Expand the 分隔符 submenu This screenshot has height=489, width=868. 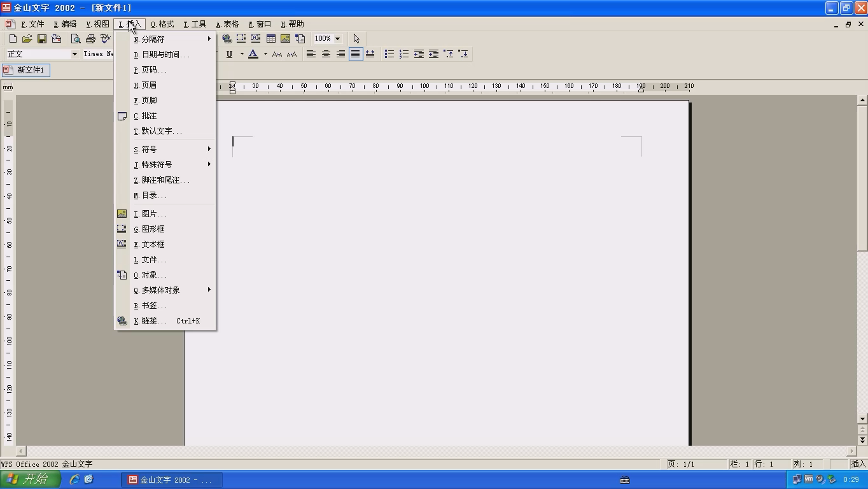point(165,39)
